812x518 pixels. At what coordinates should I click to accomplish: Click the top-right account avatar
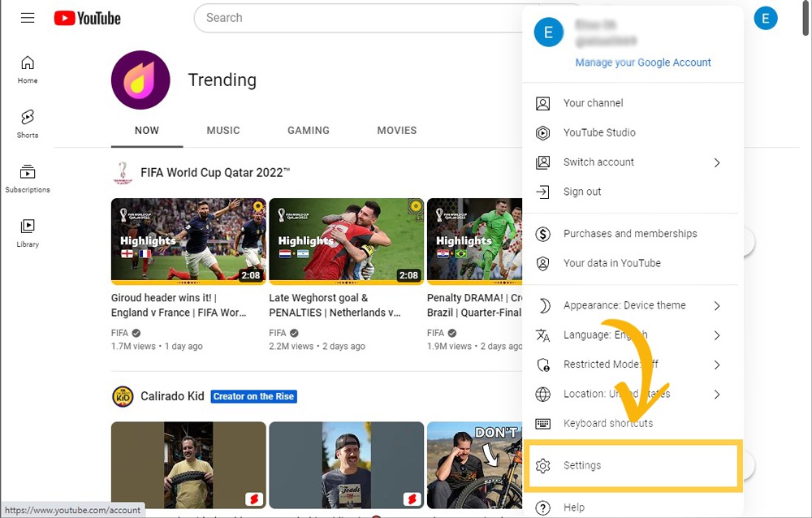766,19
